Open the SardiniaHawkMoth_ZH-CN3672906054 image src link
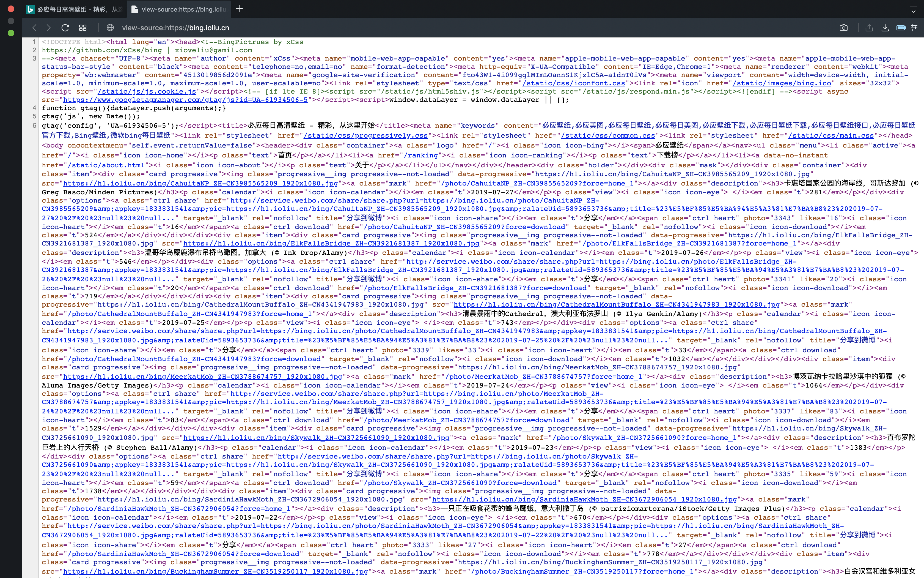 tap(584, 499)
